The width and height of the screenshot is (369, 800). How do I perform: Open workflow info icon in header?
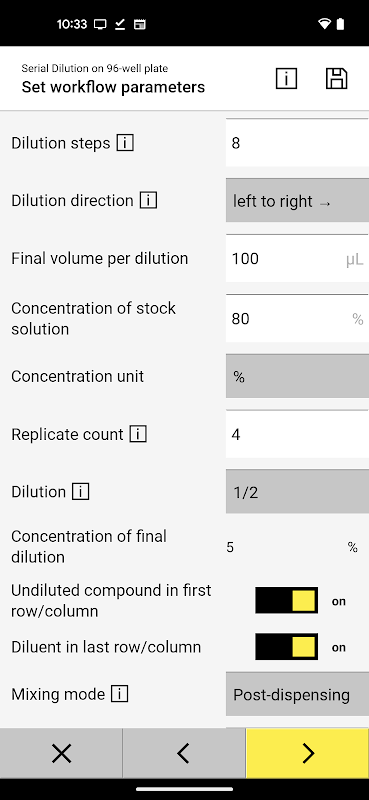[286, 79]
